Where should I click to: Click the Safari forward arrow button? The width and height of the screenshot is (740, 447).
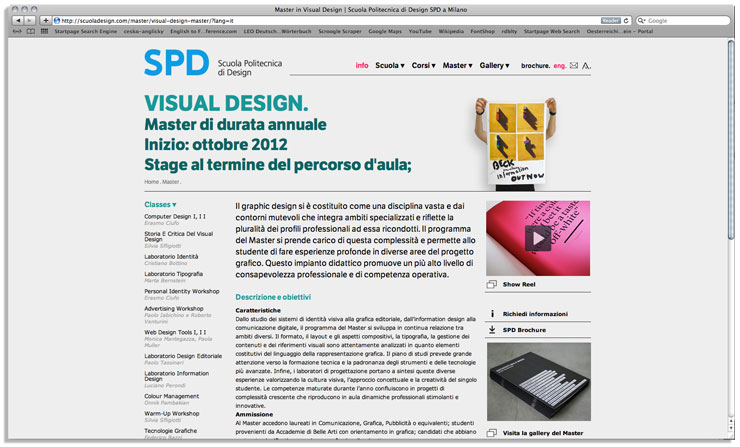[29, 20]
